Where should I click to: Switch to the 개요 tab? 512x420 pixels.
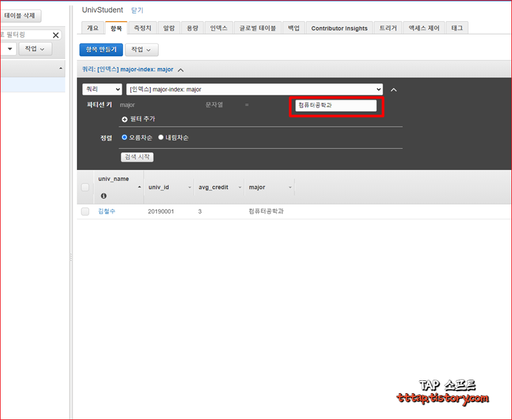coord(93,28)
